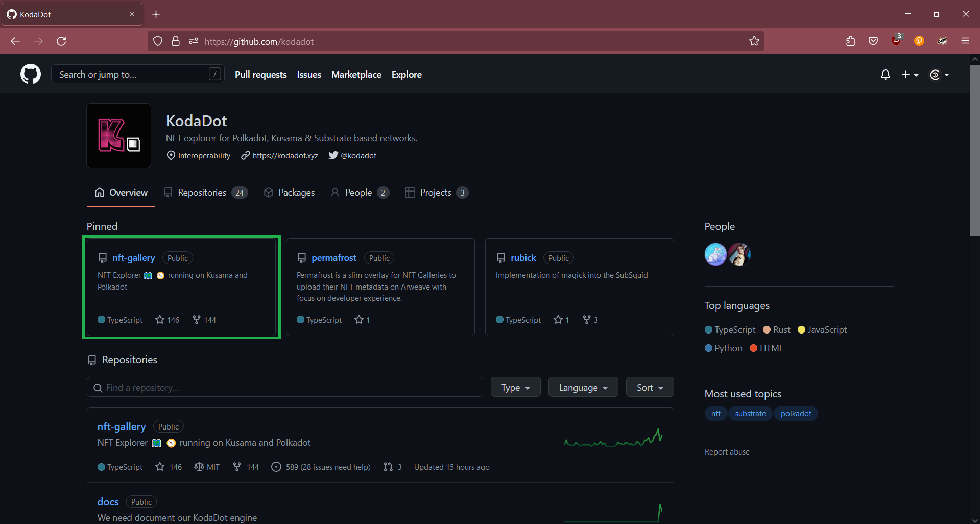The height and width of the screenshot is (524, 980).
Task: Select the substrate topic tag
Action: click(x=750, y=414)
